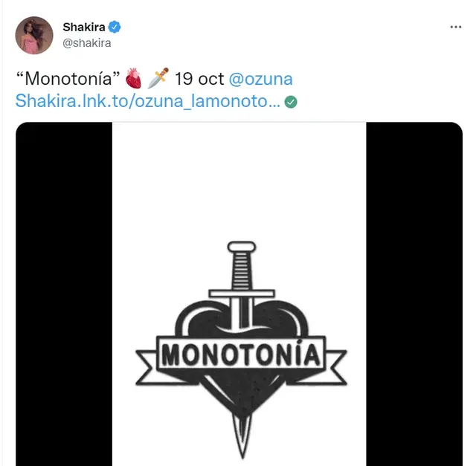Click the blue verified badge beside Shakira
Image resolution: width=476 pixels, height=466 pixels.
pos(115,27)
